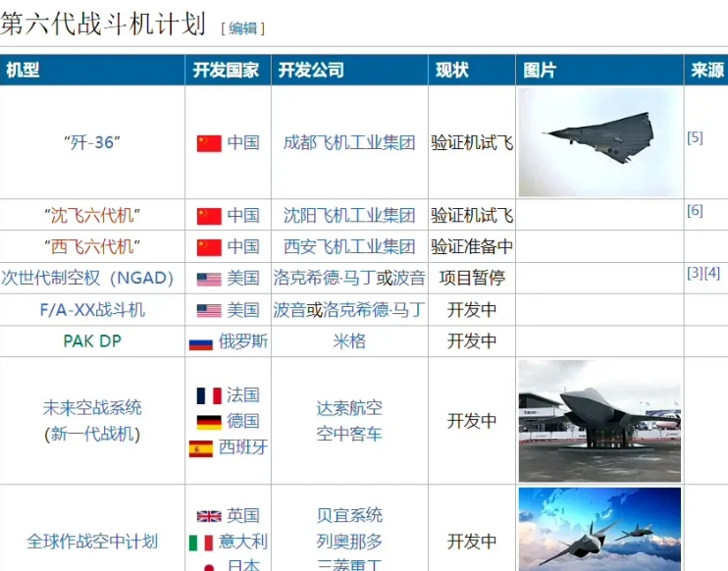
Task: Click the 编辑 edit link beside the heading
Action: pos(242,28)
